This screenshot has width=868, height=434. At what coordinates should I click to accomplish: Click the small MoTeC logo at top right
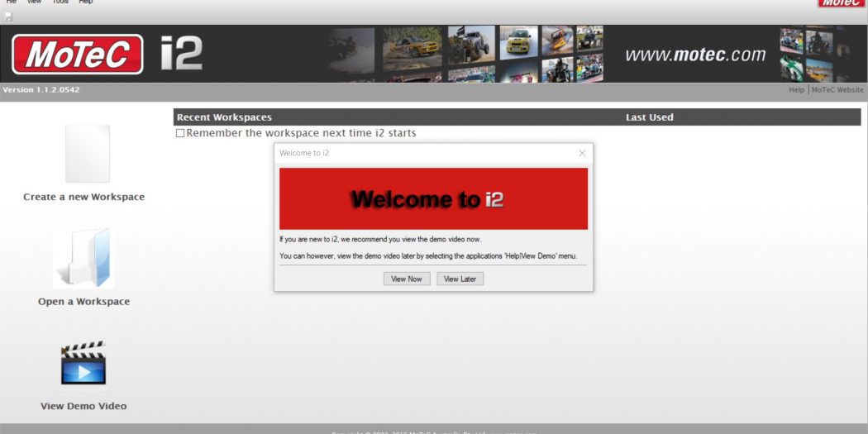[x=841, y=2]
